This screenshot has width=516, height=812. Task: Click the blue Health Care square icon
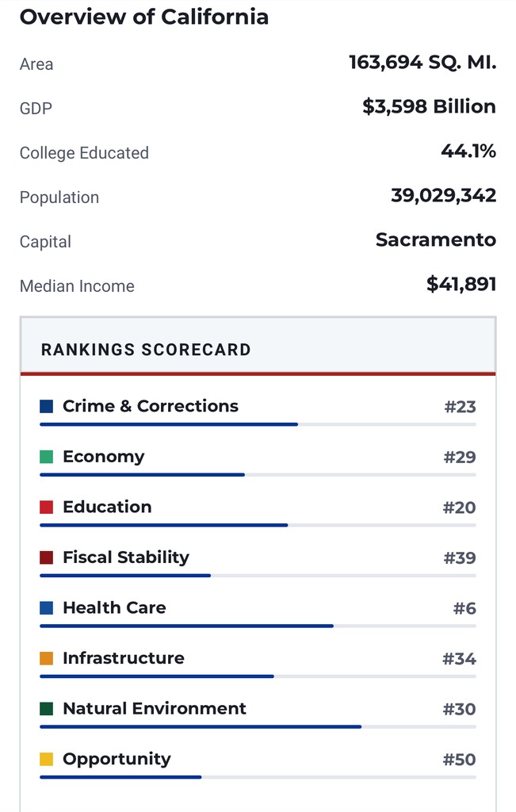pyautogui.click(x=47, y=607)
